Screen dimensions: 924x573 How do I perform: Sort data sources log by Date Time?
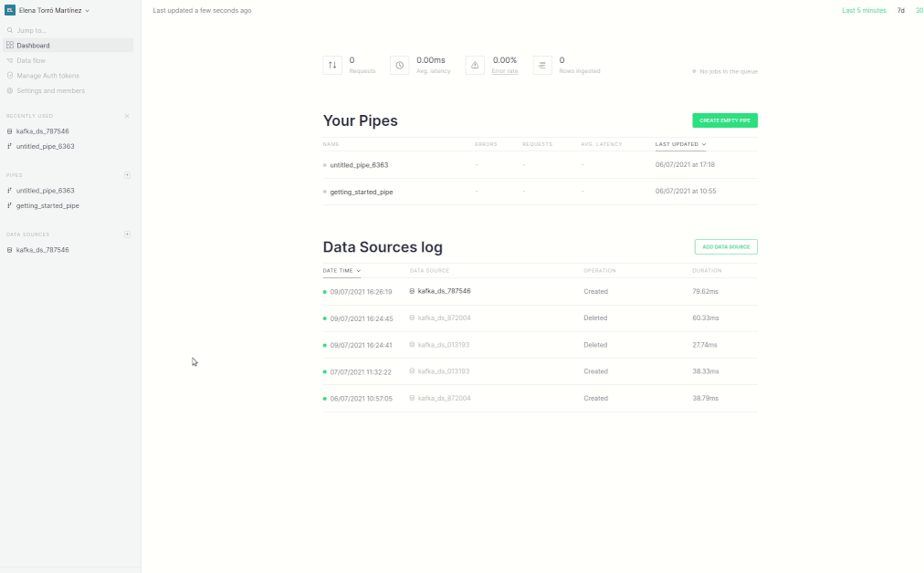[x=341, y=271]
